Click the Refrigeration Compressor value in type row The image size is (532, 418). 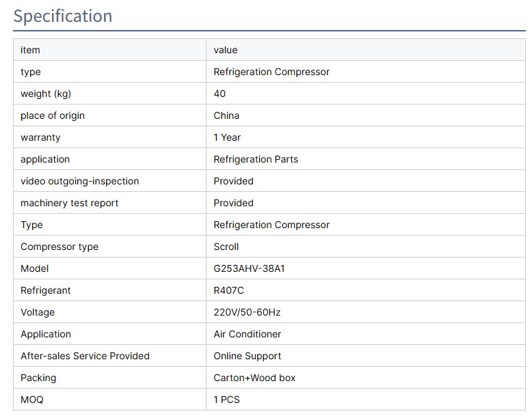(271, 72)
